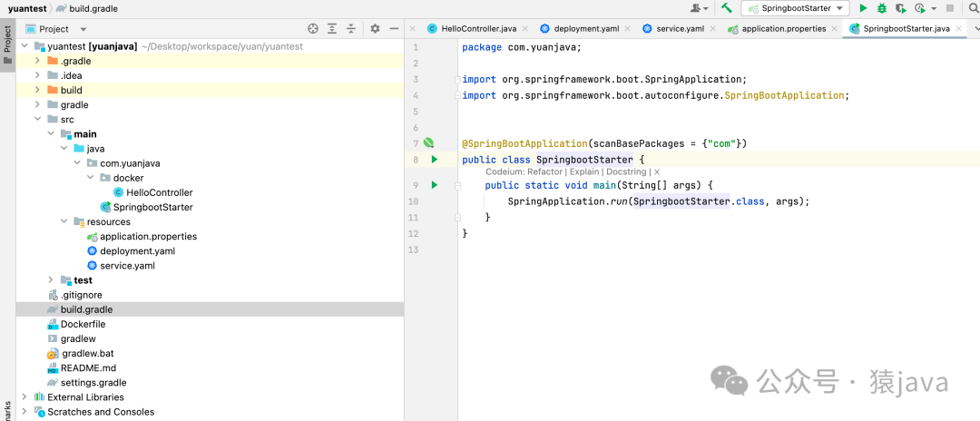Image resolution: width=980 pixels, height=421 pixels.
Task: Collapse the docker package
Action: click(x=89, y=178)
